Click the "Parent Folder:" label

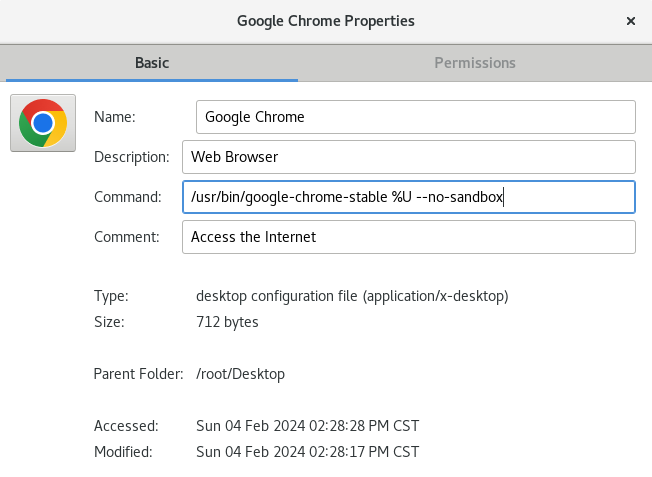[x=139, y=374]
